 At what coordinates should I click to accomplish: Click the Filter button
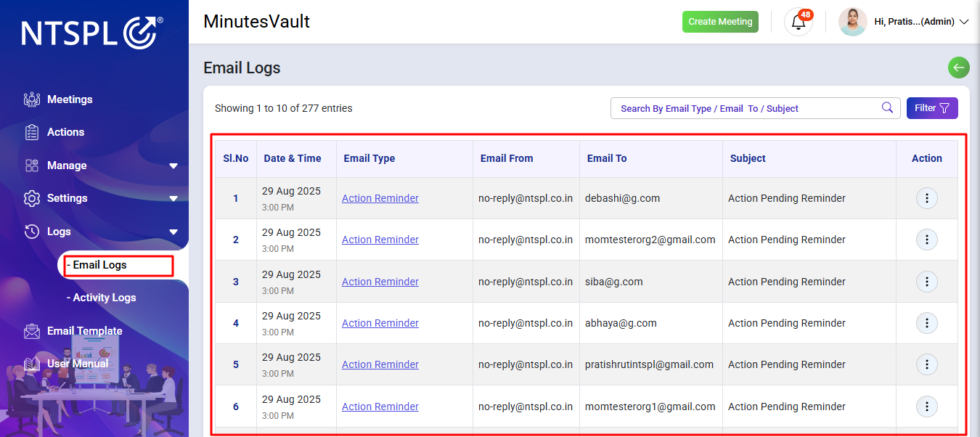point(932,108)
